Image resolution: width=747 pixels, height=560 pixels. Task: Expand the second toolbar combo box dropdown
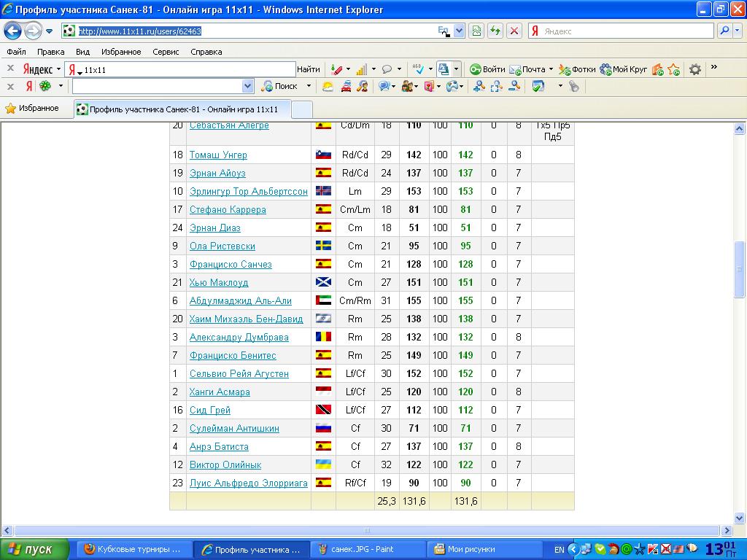pyautogui.click(x=247, y=86)
